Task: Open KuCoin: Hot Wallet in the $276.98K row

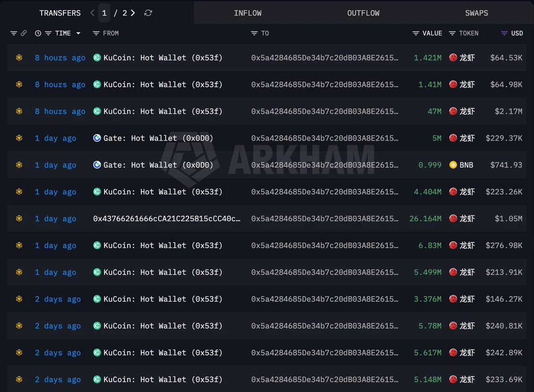Action: 163,245
